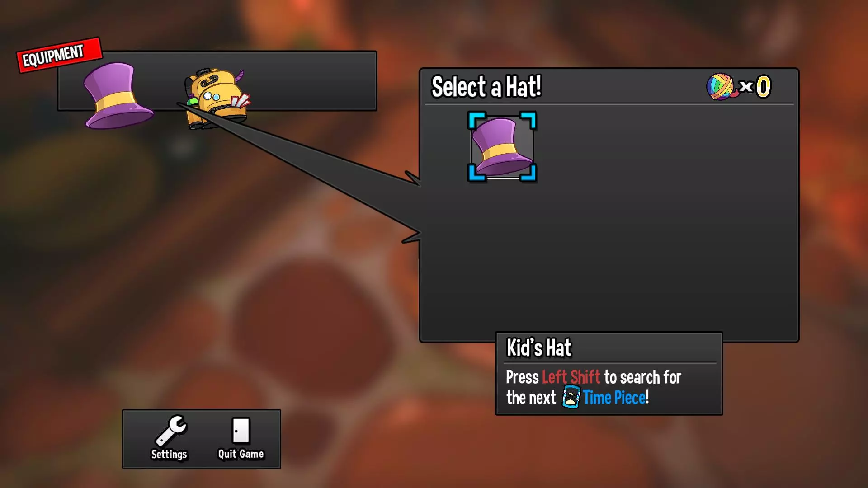This screenshot has height=488, width=868.
Task: Choose the Kid's Hat in the hat grid
Action: (x=502, y=146)
